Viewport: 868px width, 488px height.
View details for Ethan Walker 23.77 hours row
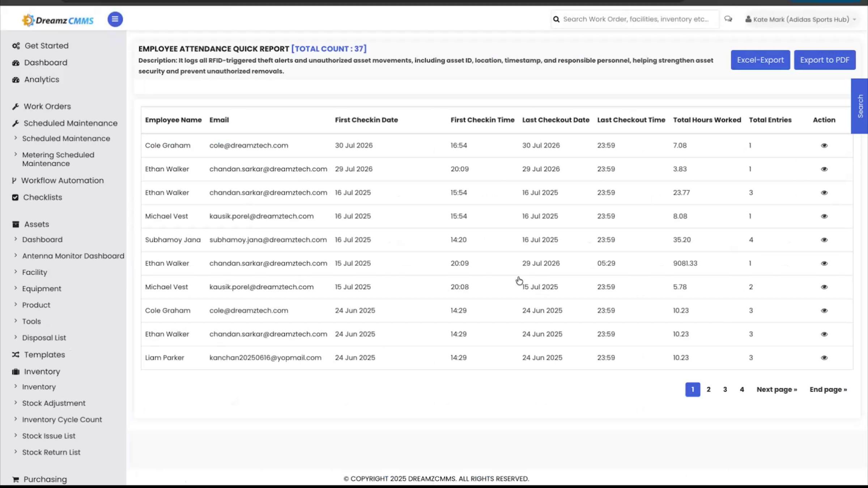824,193
